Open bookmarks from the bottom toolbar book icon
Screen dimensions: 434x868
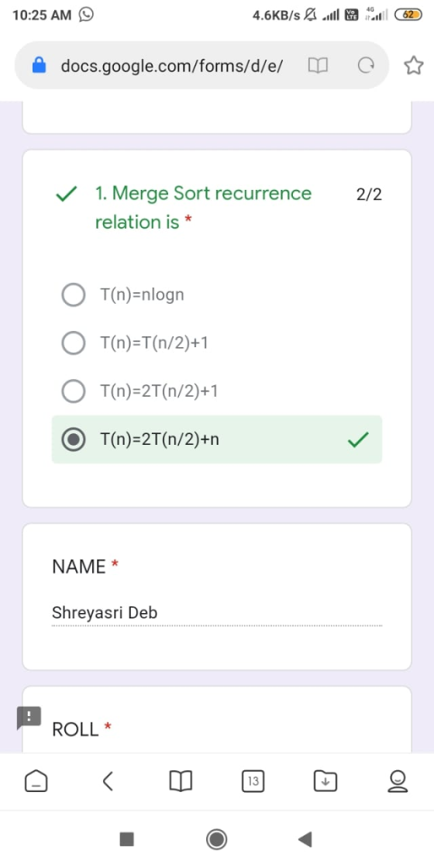point(181,781)
